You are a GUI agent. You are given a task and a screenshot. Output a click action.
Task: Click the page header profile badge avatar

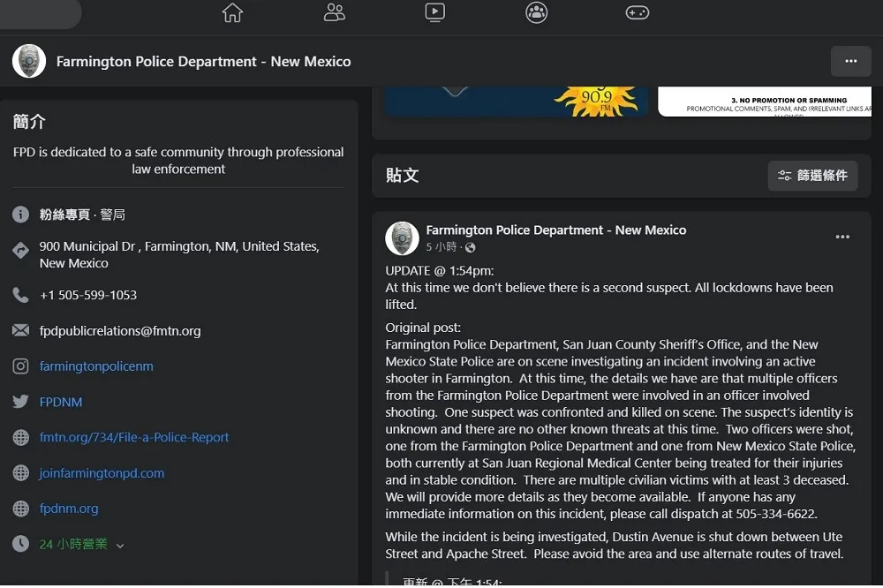(x=29, y=61)
